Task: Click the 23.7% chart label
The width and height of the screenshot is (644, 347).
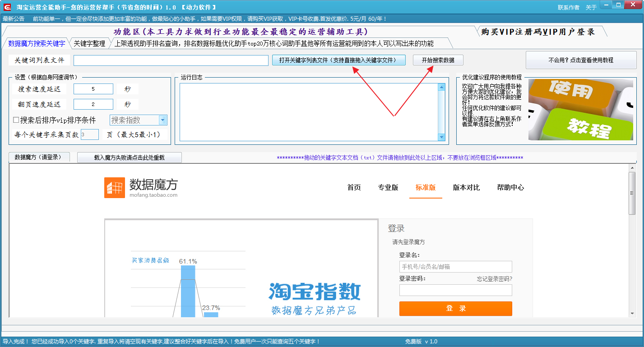Action: coord(211,308)
